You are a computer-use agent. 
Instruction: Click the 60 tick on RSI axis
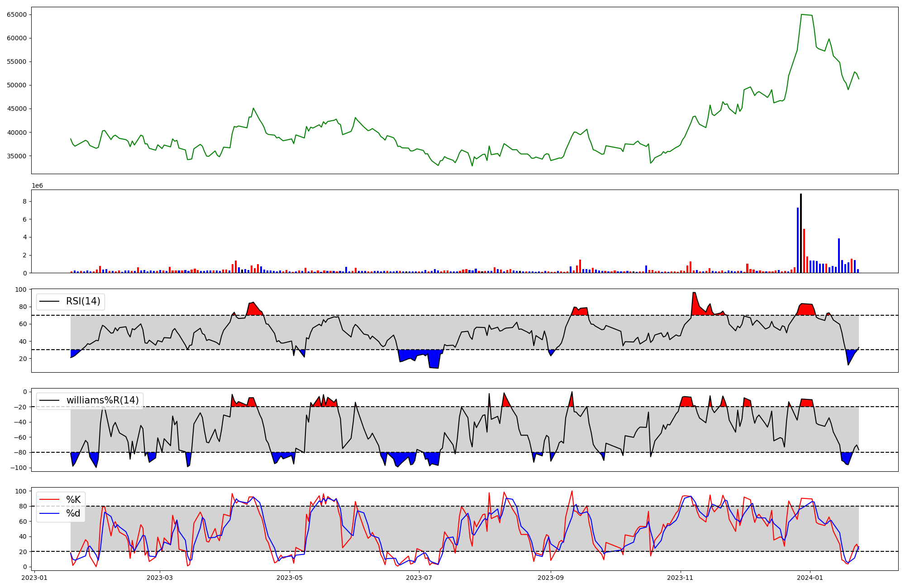tap(23, 324)
